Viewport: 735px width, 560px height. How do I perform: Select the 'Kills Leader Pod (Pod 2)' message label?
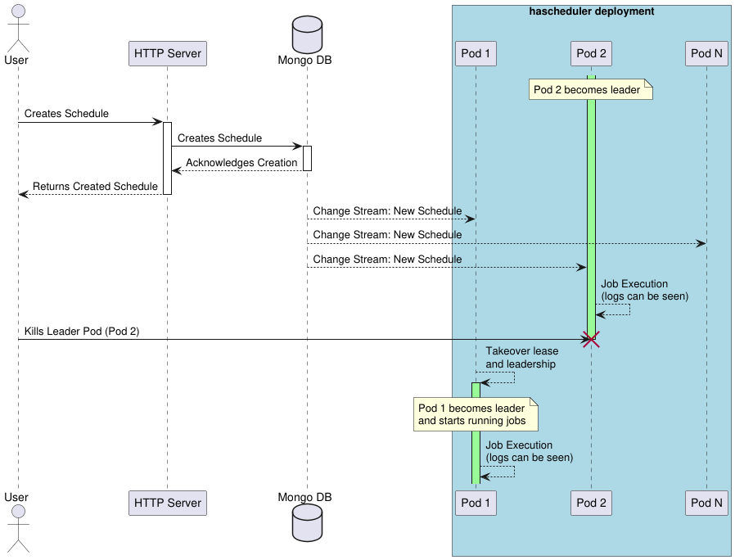click(x=82, y=332)
